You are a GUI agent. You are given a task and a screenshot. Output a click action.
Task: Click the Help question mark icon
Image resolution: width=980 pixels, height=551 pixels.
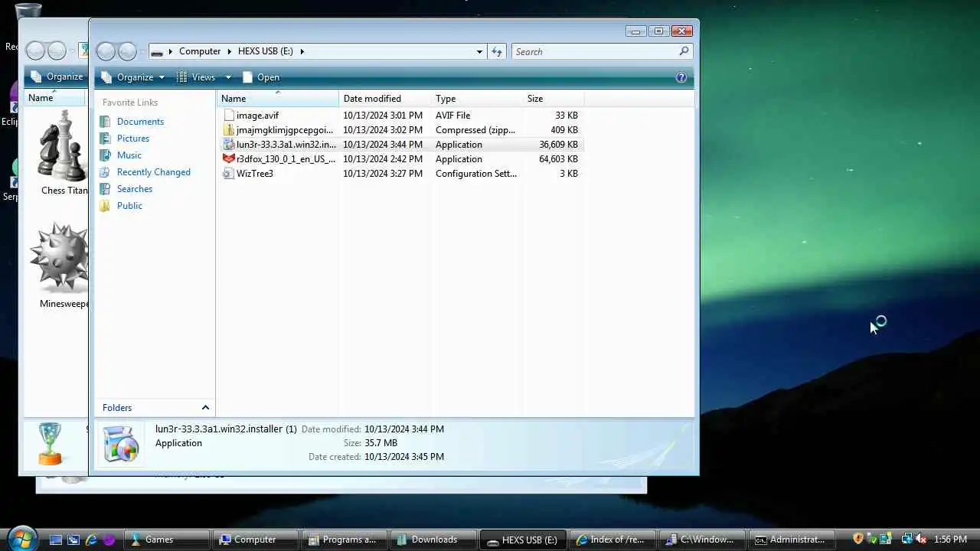681,77
